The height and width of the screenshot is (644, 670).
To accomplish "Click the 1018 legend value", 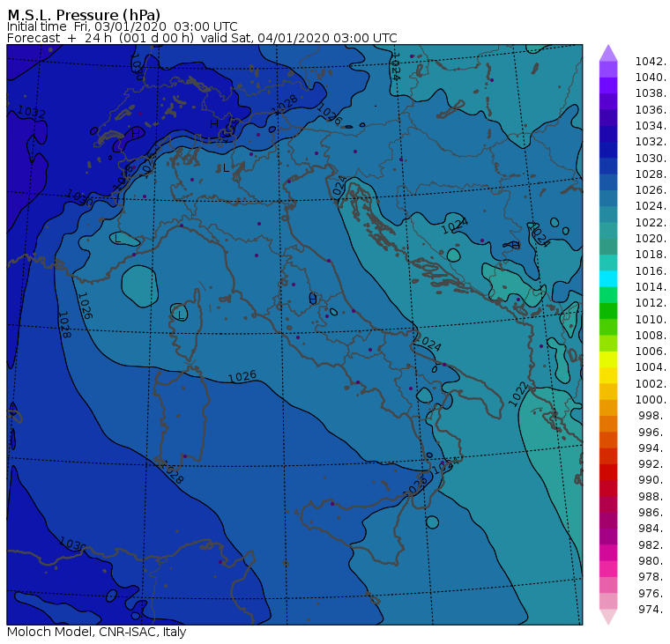I will click(651, 255).
